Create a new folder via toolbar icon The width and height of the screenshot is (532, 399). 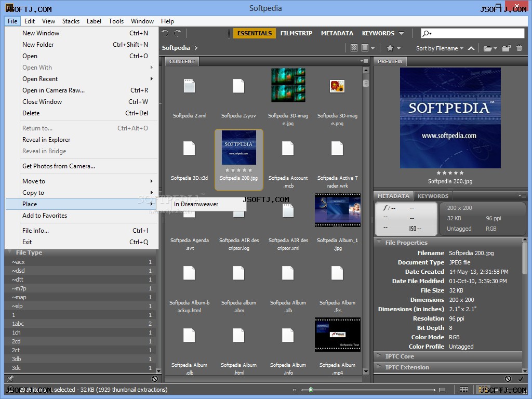pyautogui.click(x=506, y=48)
